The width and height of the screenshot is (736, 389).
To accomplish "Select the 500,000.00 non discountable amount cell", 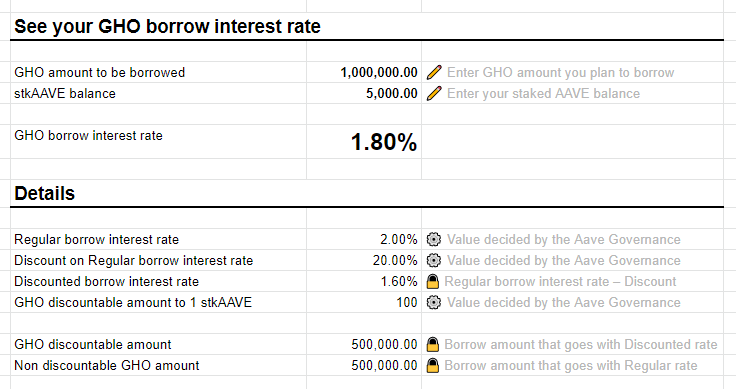I will 364,366.
